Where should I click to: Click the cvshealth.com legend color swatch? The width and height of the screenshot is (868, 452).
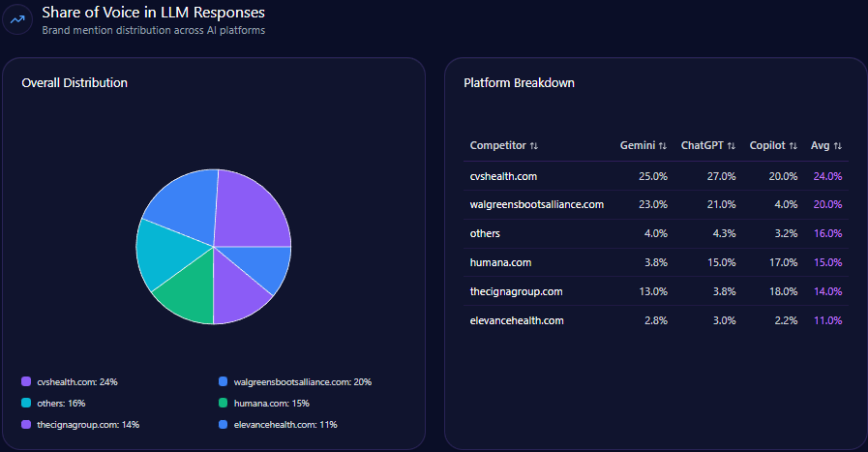coord(26,382)
